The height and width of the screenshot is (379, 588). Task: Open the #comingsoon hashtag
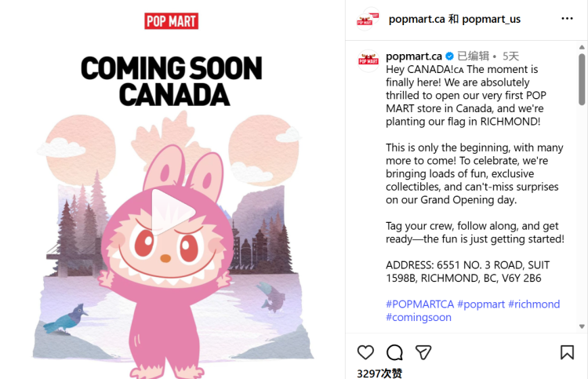tap(419, 318)
